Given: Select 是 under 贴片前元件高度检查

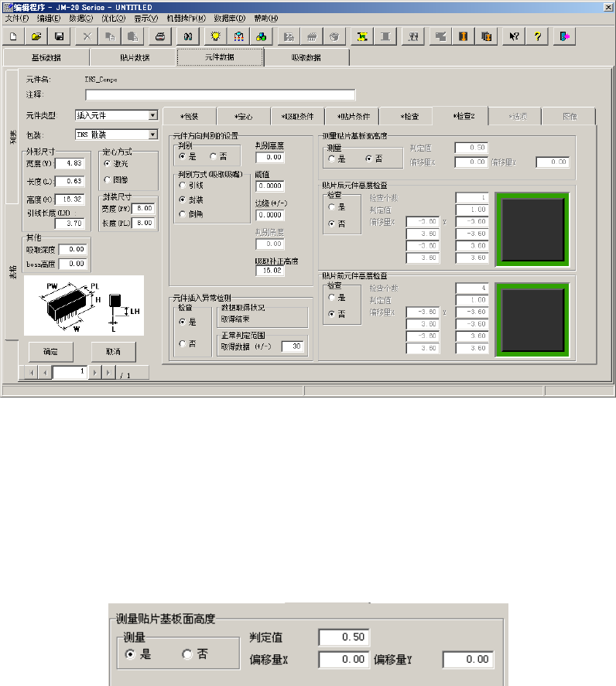Looking at the screenshot, I should click(x=332, y=298).
